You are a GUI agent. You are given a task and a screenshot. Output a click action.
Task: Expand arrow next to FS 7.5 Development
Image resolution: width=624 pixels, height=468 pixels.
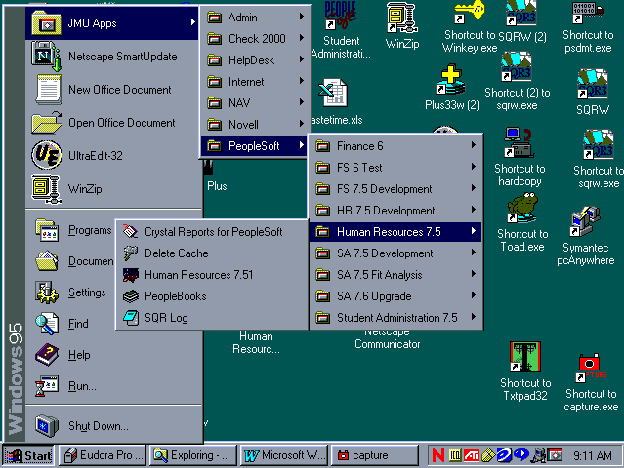click(474, 188)
